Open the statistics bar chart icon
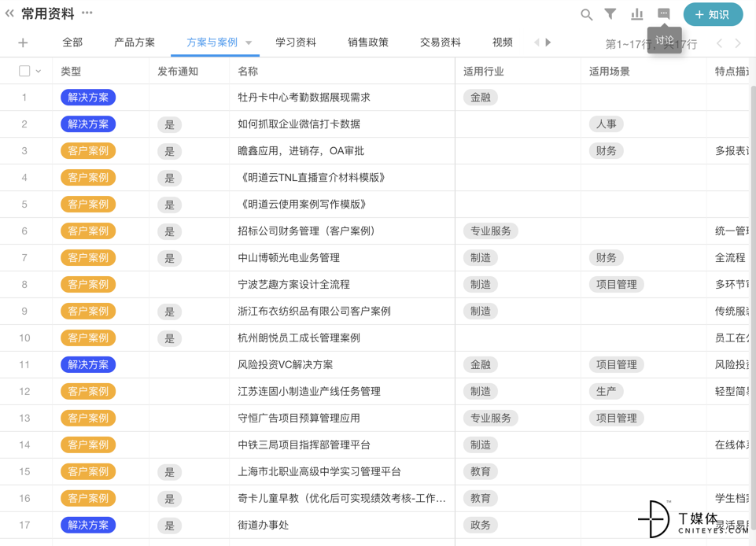 [x=637, y=14]
